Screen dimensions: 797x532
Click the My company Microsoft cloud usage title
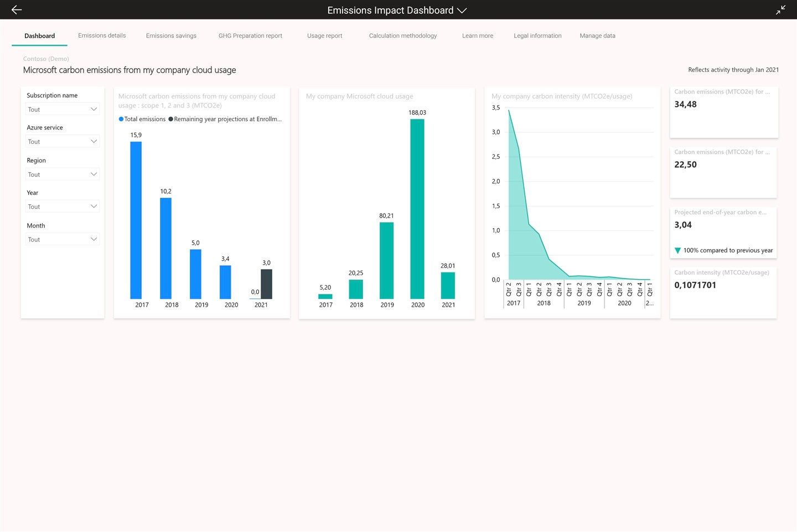click(359, 96)
